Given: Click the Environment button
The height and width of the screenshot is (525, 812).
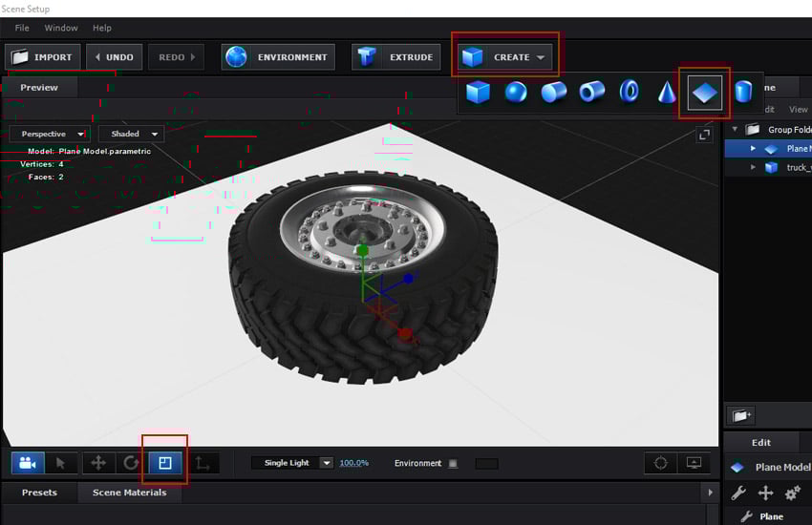Looking at the screenshot, I should coord(278,57).
